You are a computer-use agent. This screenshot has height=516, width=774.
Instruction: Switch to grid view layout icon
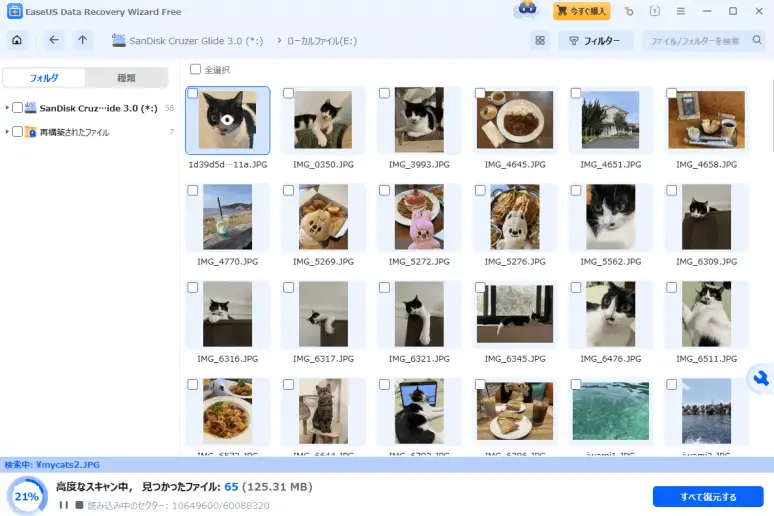point(540,40)
